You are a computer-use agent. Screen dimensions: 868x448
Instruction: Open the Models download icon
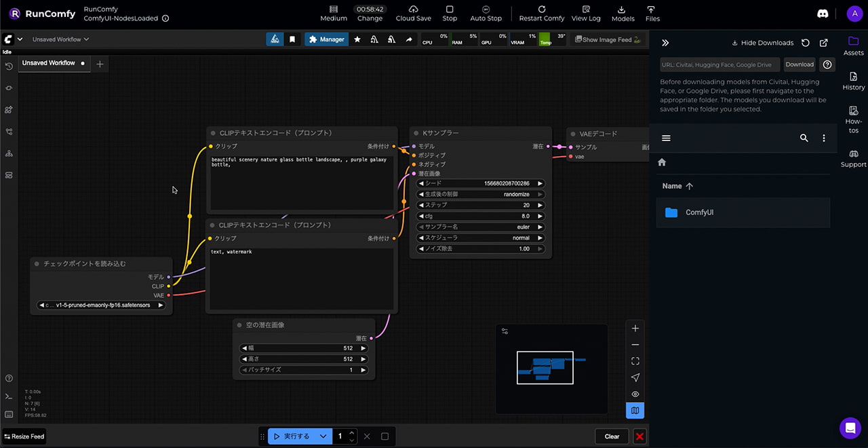tap(623, 10)
